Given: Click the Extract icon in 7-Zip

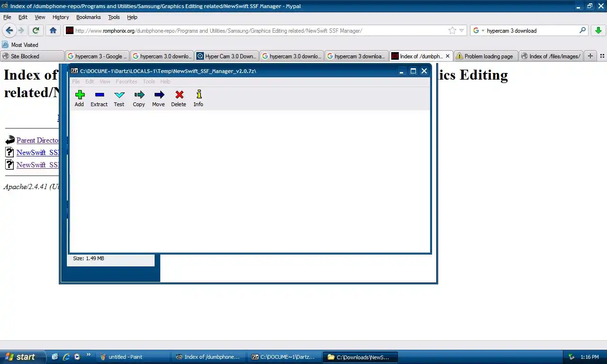Looking at the screenshot, I should 99,99.
